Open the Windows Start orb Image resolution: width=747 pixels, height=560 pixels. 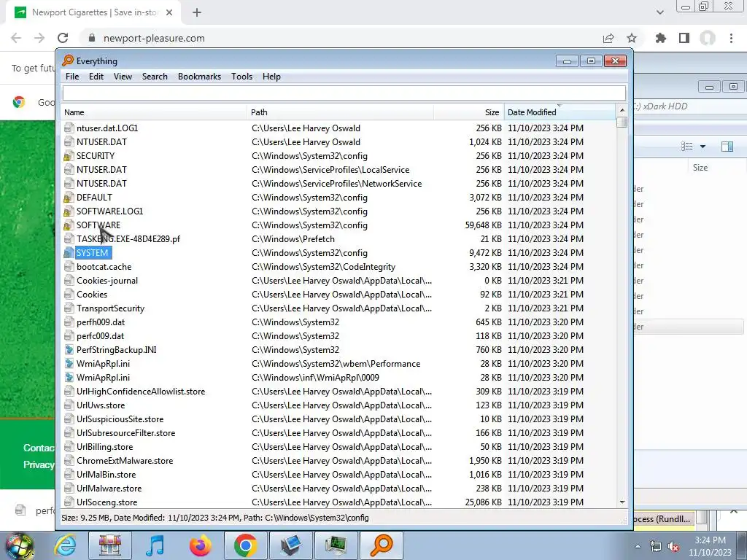point(19,545)
